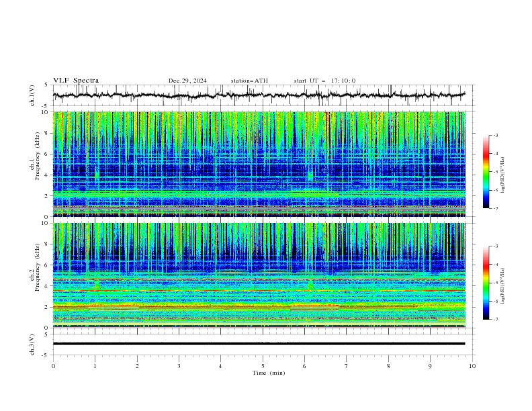Screen dimensions: 532x411
Task: Click the time axis tick label '1'
Action: point(95,366)
